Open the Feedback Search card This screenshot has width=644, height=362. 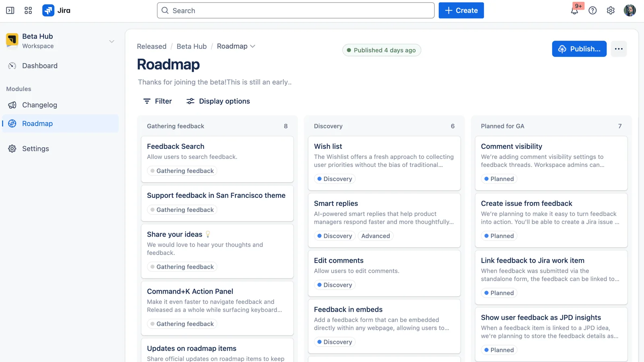(217, 159)
